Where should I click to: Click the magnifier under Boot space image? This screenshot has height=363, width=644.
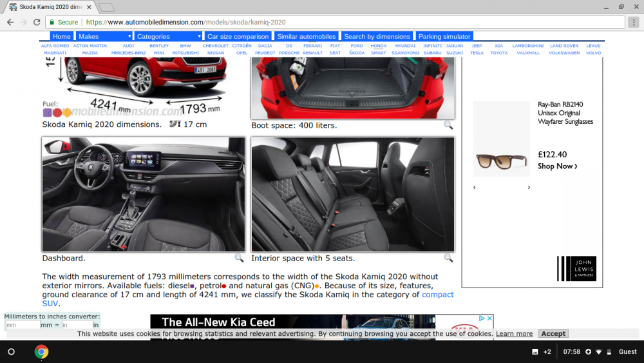pyautogui.click(x=448, y=125)
